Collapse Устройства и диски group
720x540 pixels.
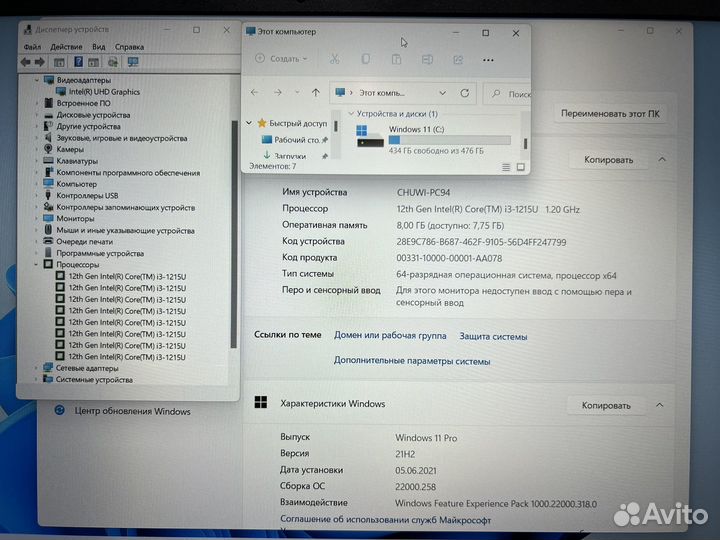tap(351, 113)
